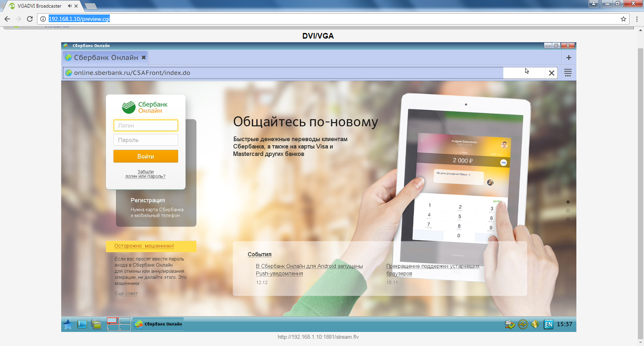Minimize the inner Сбербанк Онлайн window
This screenshot has width=644, height=346.
pos(548,46)
